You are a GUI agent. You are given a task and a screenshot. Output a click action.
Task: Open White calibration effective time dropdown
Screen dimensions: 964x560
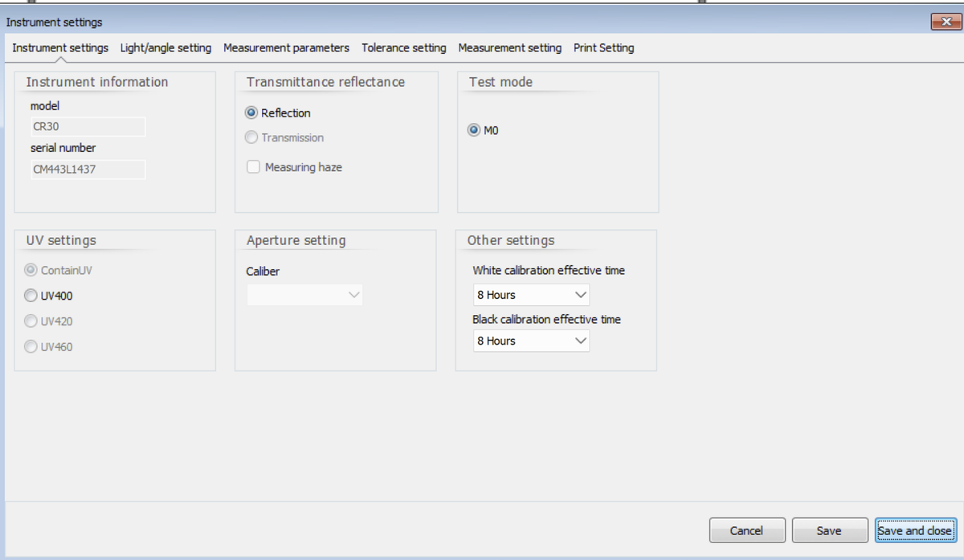(x=531, y=295)
